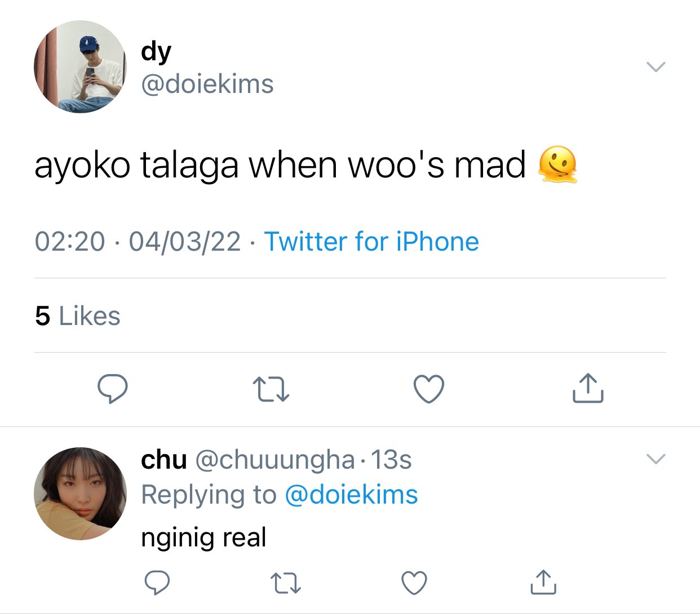The width and height of the screenshot is (700, 614).
Task: Share the main tweet by dy
Action: pyautogui.click(x=588, y=388)
